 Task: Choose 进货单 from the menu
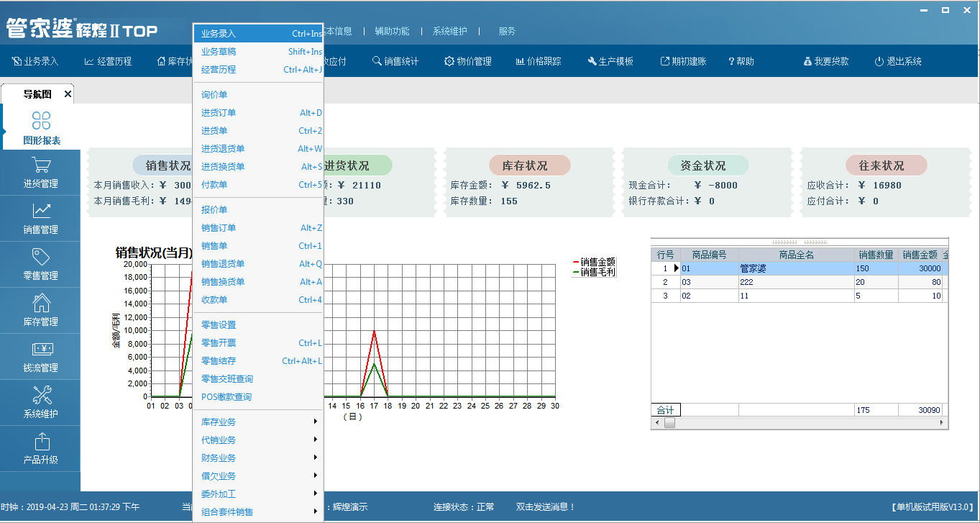pos(259,131)
